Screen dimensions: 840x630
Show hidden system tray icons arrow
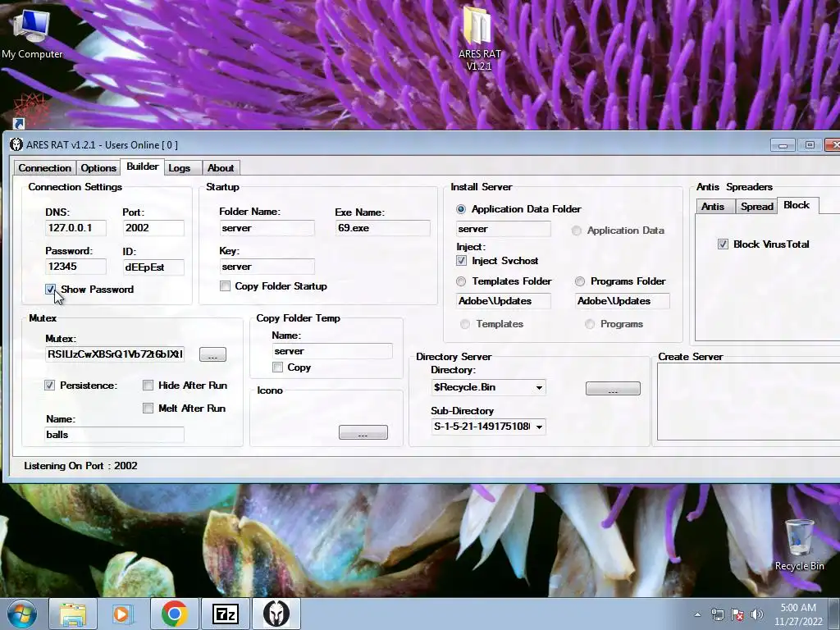[x=697, y=614]
